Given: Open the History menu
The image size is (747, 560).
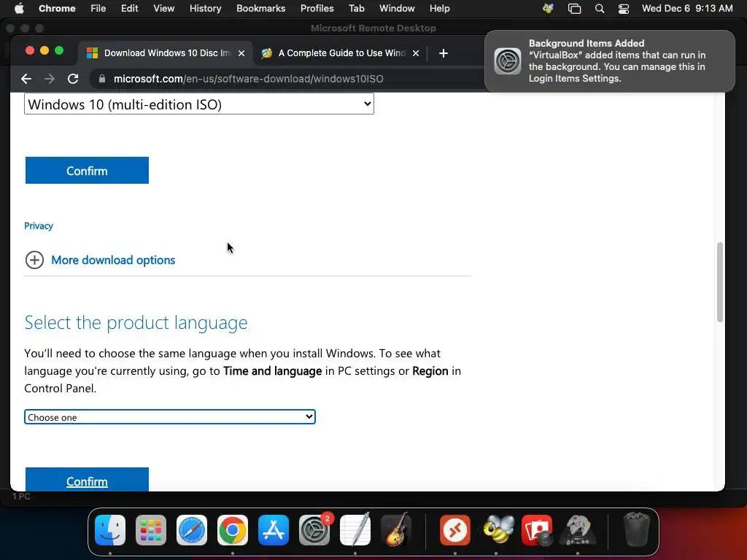Looking at the screenshot, I should point(205,9).
